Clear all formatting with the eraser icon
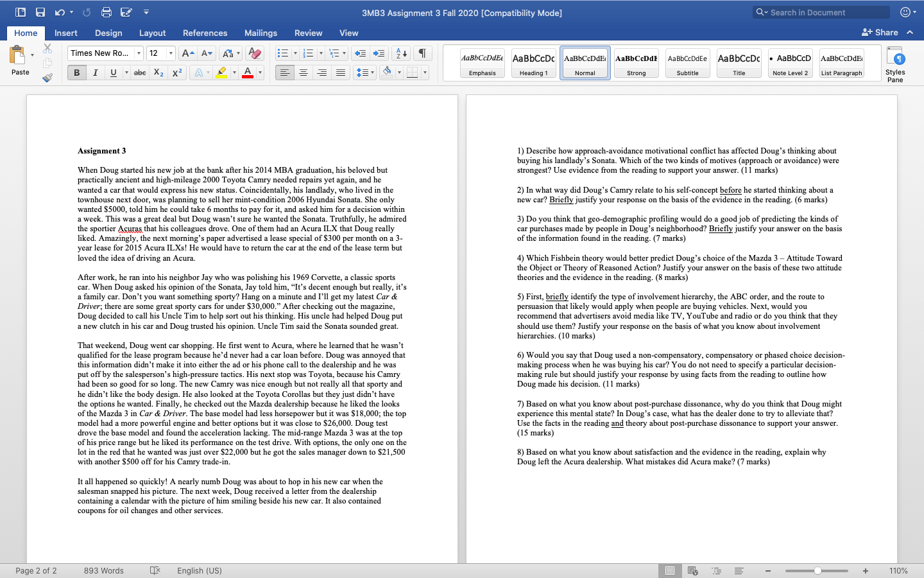 point(254,53)
